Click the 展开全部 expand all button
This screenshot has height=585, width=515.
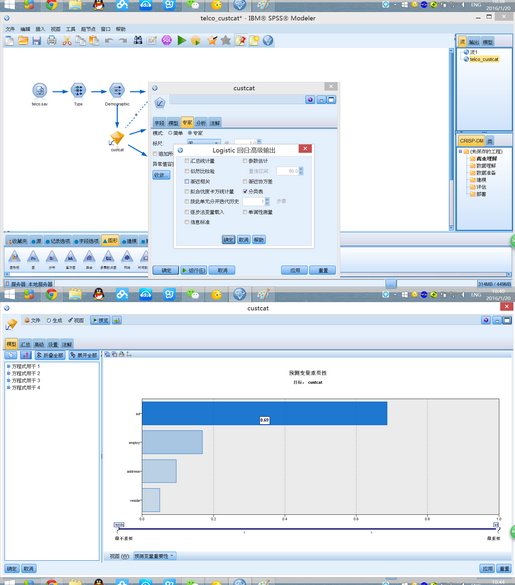click(84, 355)
